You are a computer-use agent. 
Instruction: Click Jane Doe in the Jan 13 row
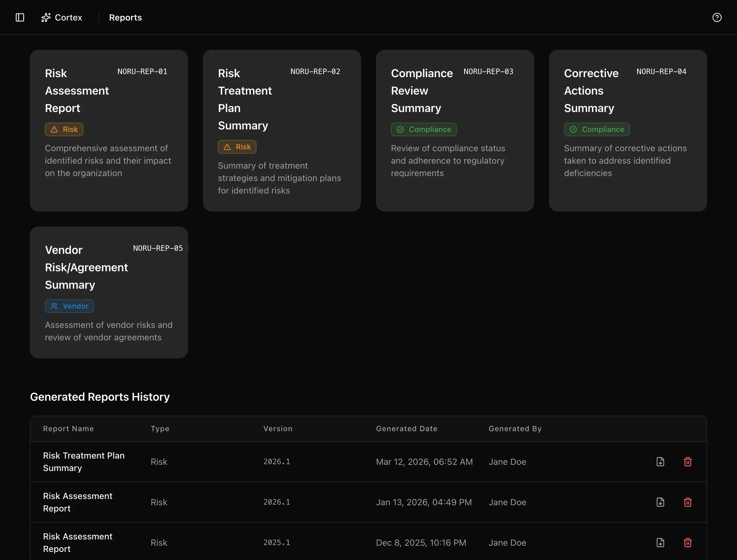[x=508, y=502]
